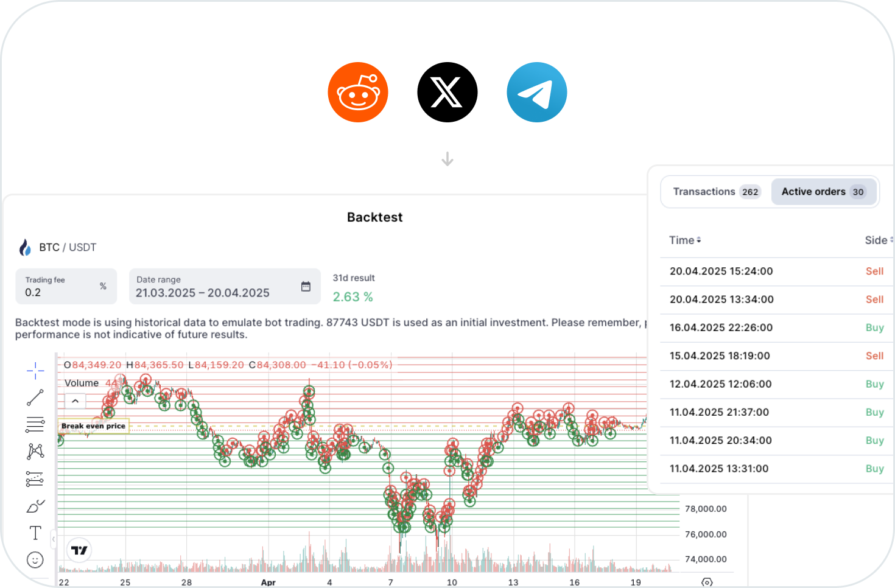The image size is (895, 588).
Task: Select the 15.04.2025 18:19:00 order row
Action: click(x=777, y=356)
